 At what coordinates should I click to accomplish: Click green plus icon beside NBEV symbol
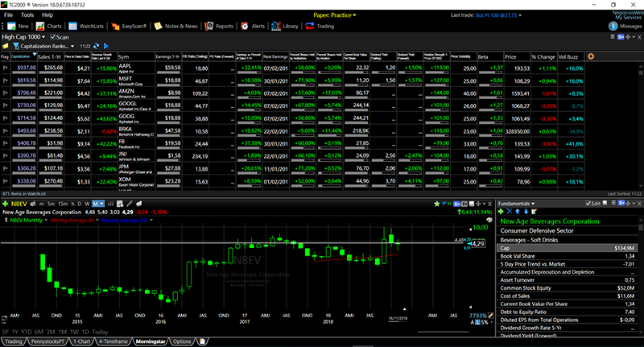pyautogui.click(x=6, y=204)
